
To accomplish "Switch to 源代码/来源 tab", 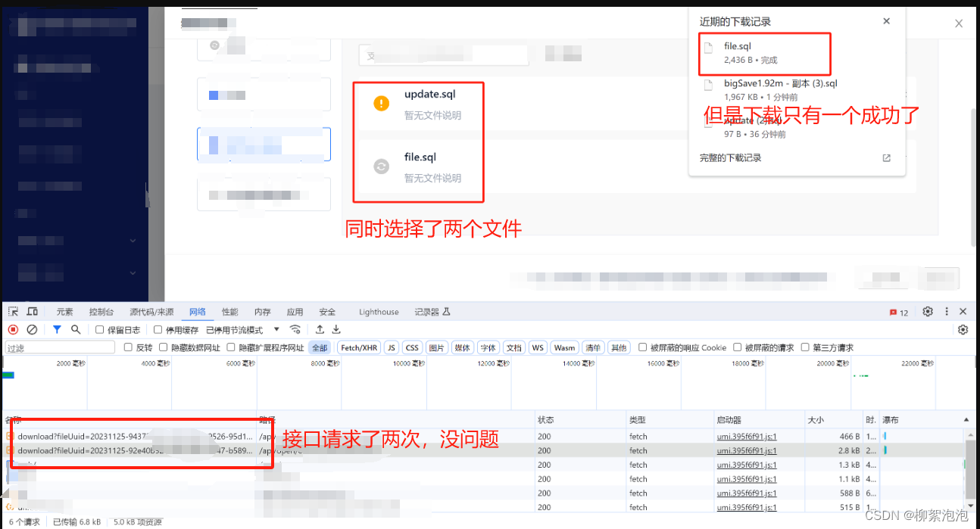I will click(151, 312).
